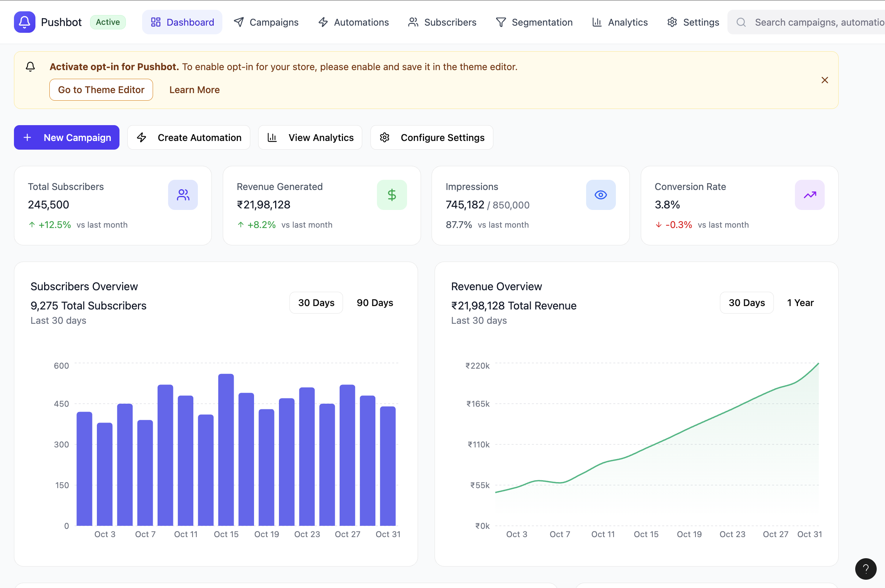
Task: Open the Analytics nav tab
Action: pyautogui.click(x=620, y=22)
